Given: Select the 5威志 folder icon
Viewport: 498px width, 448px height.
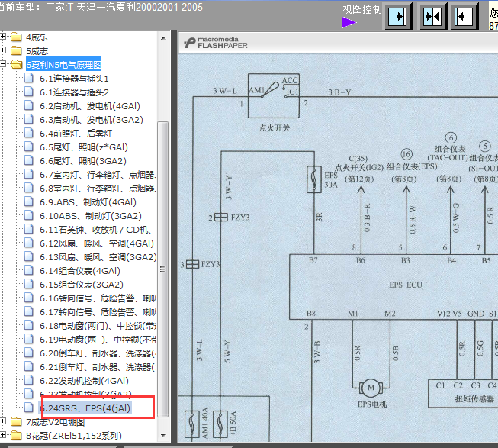Looking at the screenshot, I should [16, 51].
